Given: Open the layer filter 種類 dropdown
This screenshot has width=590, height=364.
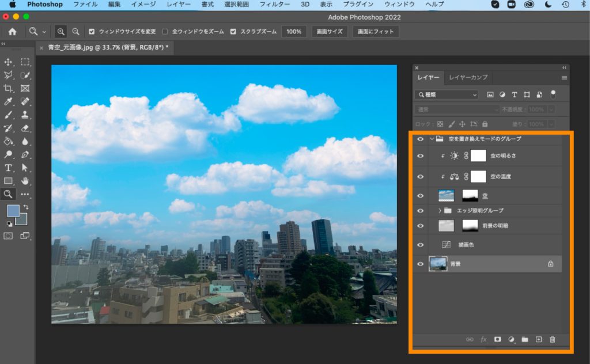Looking at the screenshot, I should pyautogui.click(x=447, y=94).
